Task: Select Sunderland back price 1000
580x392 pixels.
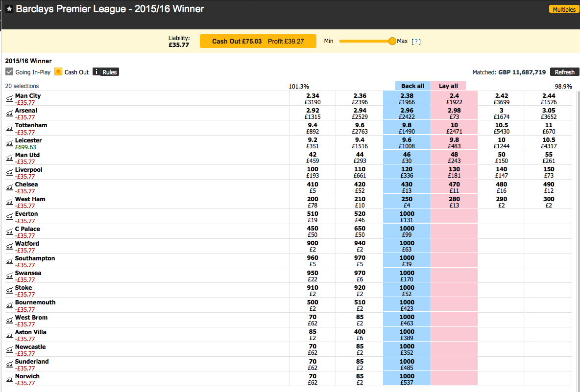Action: tap(407, 365)
